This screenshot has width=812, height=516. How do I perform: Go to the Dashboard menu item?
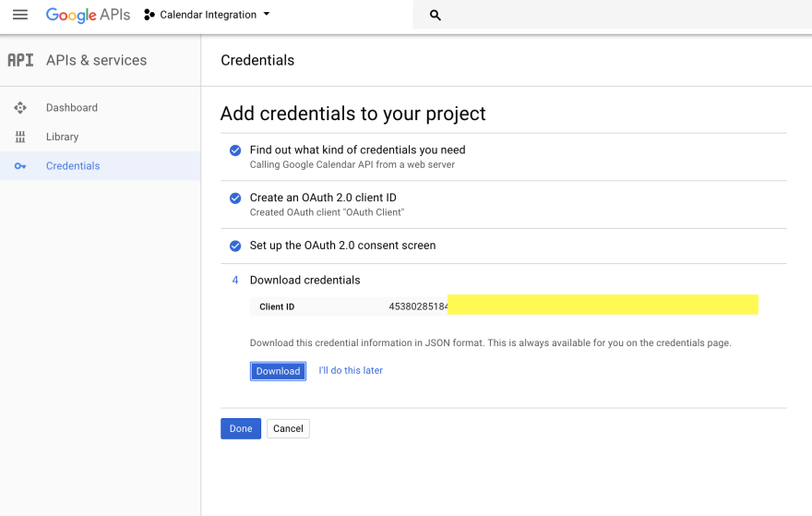[x=71, y=108]
